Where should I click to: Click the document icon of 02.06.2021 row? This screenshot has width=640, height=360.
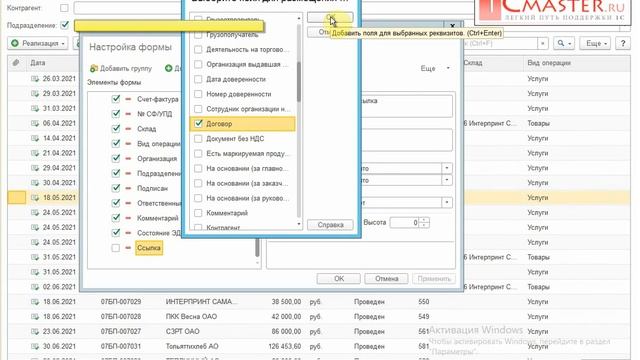click(x=35, y=287)
